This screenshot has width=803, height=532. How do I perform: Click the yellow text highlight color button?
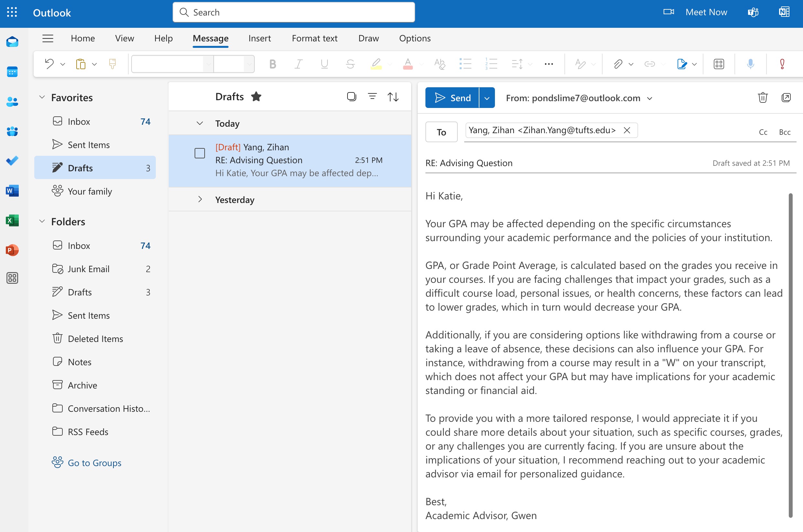pyautogui.click(x=376, y=64)
